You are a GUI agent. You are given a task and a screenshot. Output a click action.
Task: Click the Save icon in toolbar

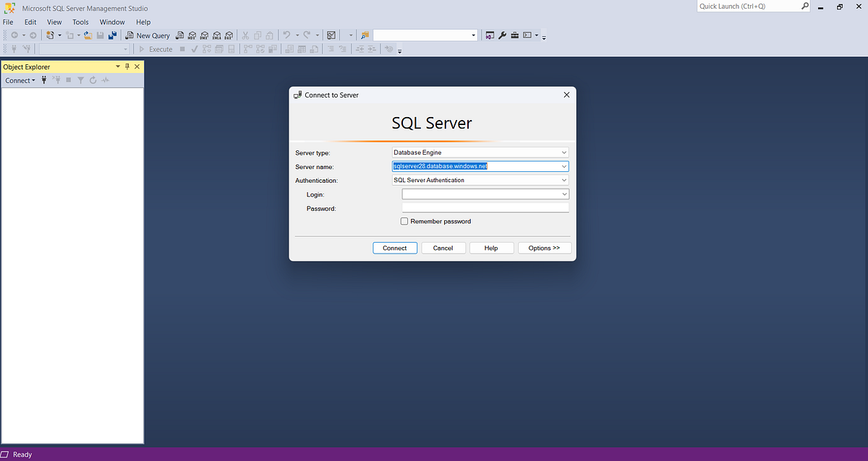tap(100, 35)
